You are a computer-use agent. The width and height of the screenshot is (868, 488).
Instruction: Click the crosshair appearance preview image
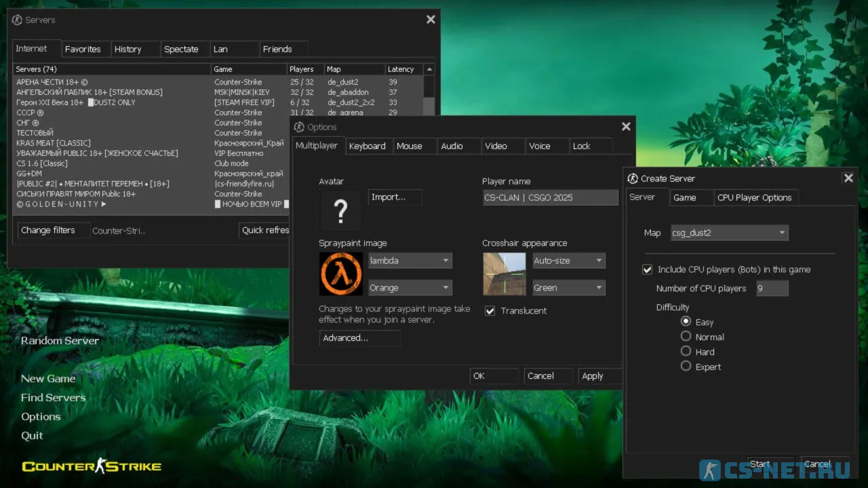tap(504, 274)
